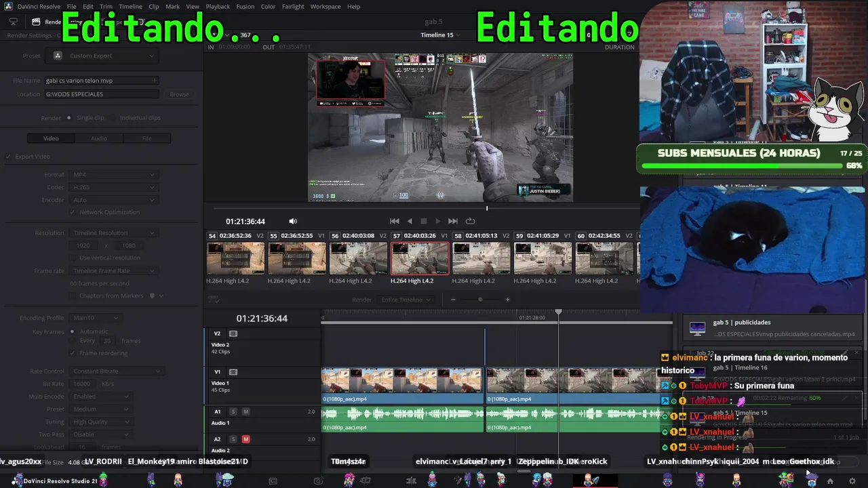The height and width of the screenshot is (488, 868).
Task: Click the Render Settings clapperboard icon
Action: [36, 22]
